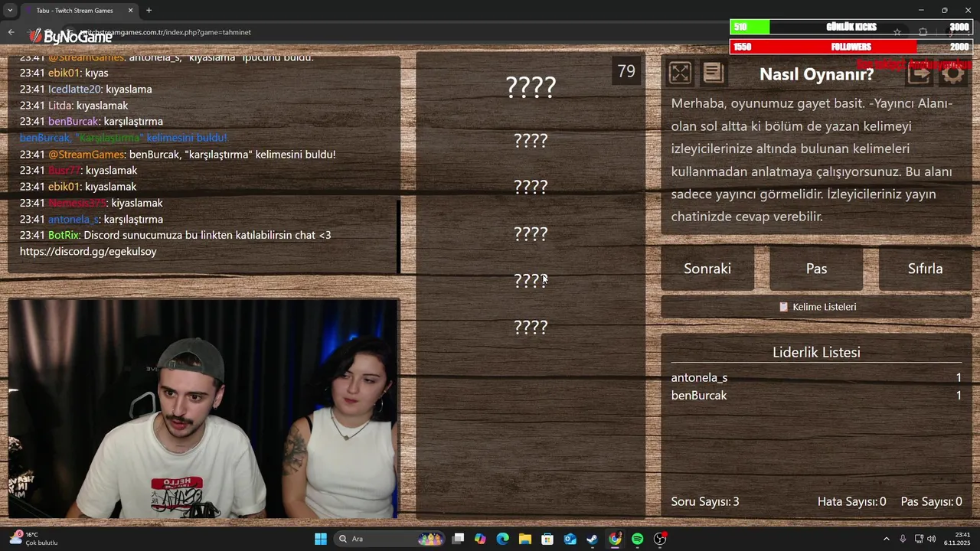Open game settings gear icon
The image size is (980, 551).
click(x=953, y=73)
